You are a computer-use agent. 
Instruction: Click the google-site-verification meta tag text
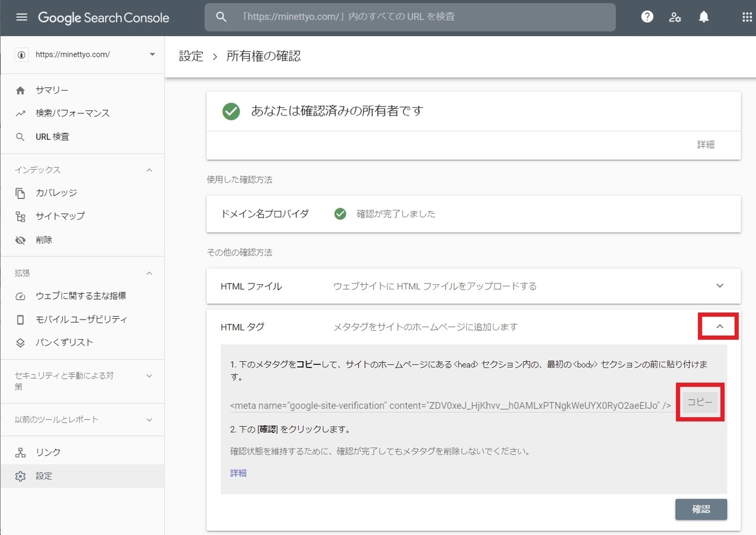[450, 405]
